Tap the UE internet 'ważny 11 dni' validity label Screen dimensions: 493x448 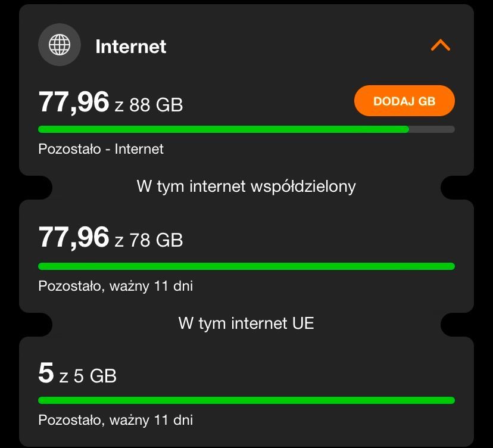point(151,420)
